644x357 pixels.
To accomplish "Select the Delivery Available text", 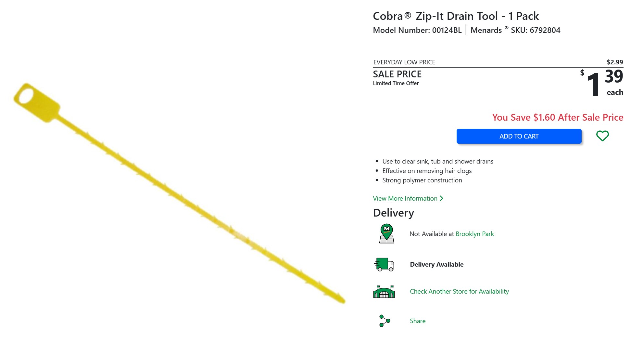I will [436, 264].
